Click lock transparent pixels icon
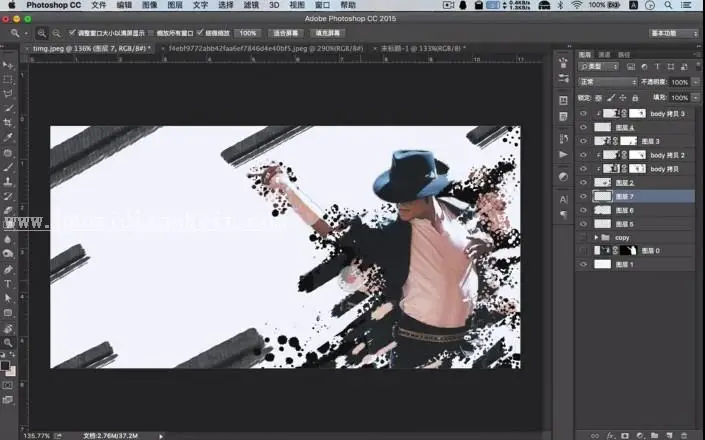The height and width of the screenshot is (440, 705). [x=598, y=98]
